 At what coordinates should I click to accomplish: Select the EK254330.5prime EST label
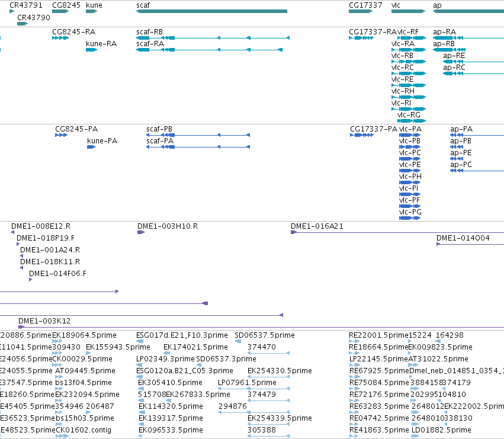[x=280, y=371]
